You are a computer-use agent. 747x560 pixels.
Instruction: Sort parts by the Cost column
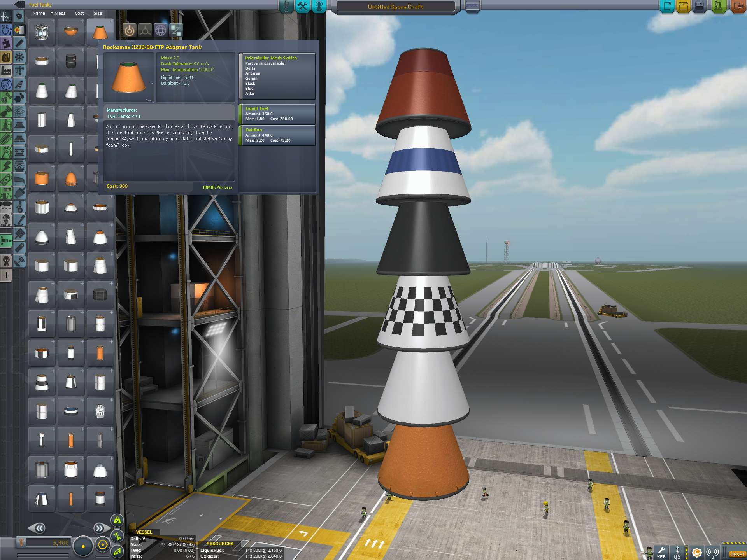pyautogui.click(x=79, y=13)
